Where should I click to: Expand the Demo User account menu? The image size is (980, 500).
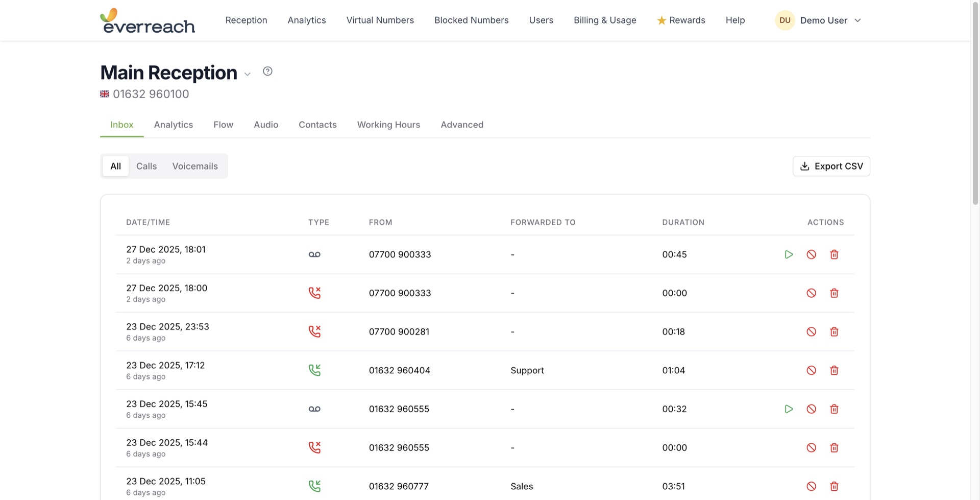point(858,20)
